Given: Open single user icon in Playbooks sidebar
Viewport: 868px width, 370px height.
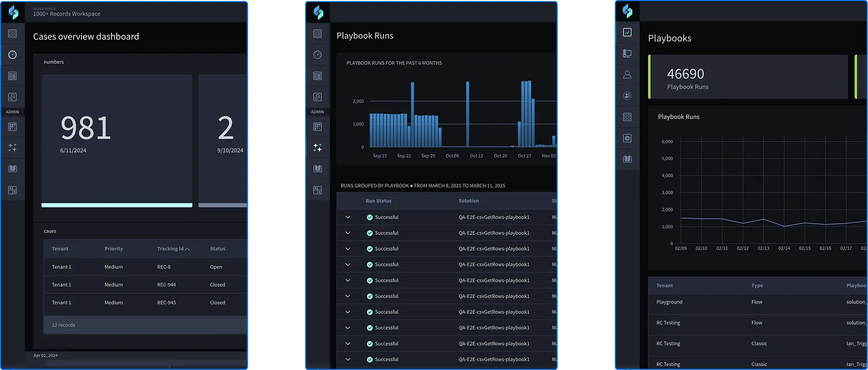Looking at the screenshot, I should tap(627, 75).
